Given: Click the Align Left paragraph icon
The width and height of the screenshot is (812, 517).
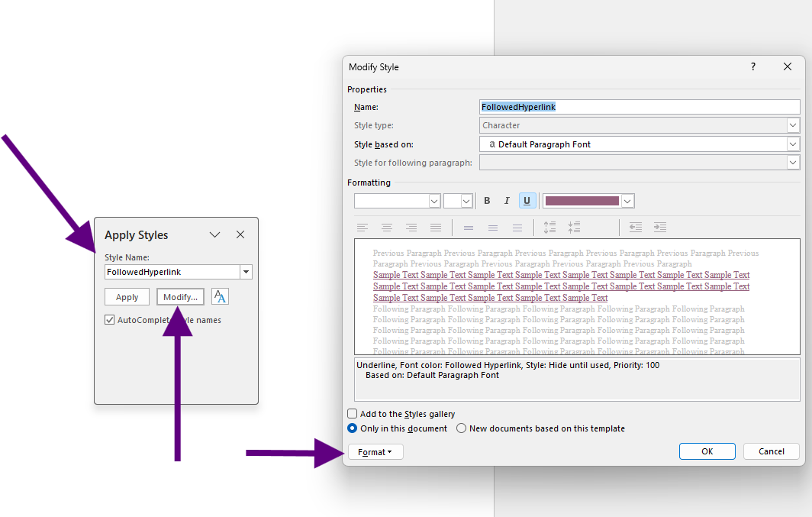Looking at the screenshot, I should tap(362, 228).
